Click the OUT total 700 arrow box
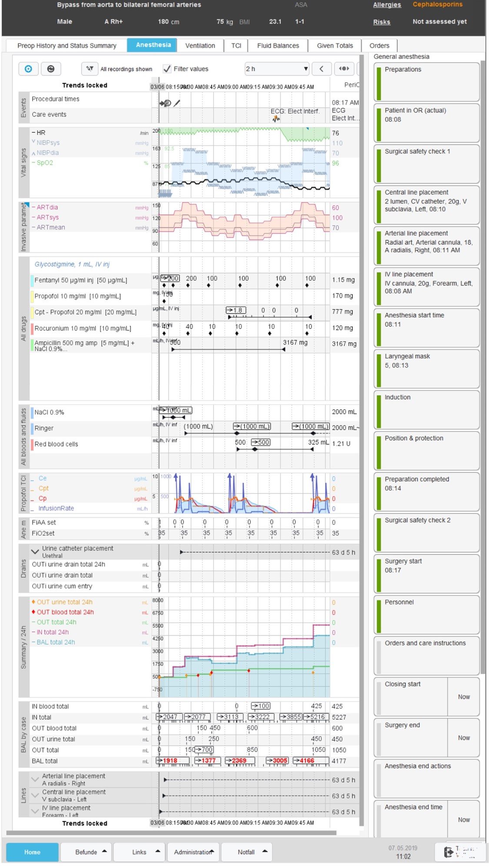This screenshot has width=489, height=868. [x=204, y=750]
